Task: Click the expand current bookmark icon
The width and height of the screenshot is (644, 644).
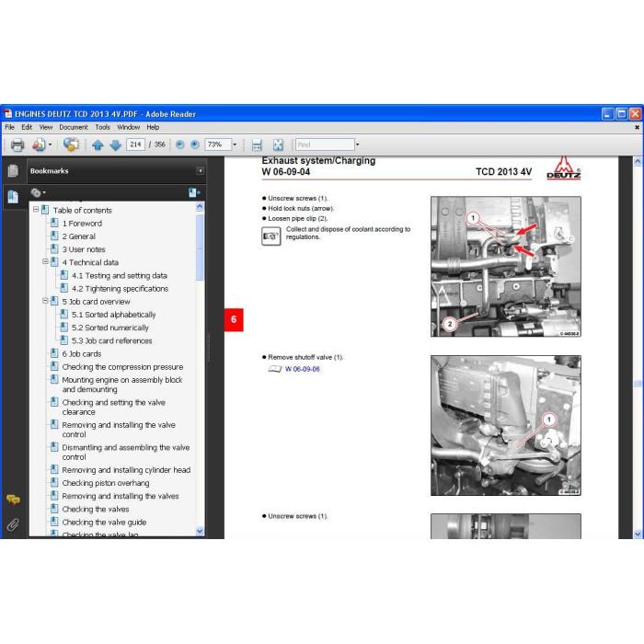Action: pyautogui.click(x=194, y=192)
